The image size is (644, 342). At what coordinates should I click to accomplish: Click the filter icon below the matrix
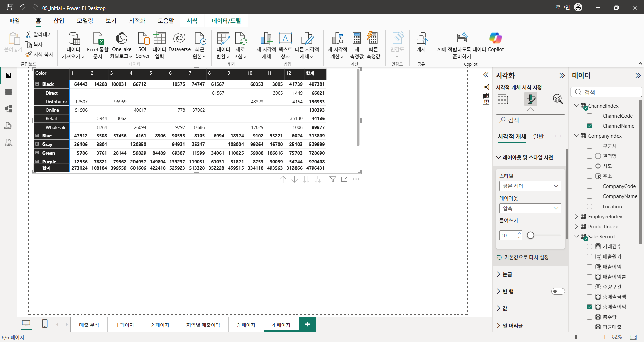[x=333, y=179]
